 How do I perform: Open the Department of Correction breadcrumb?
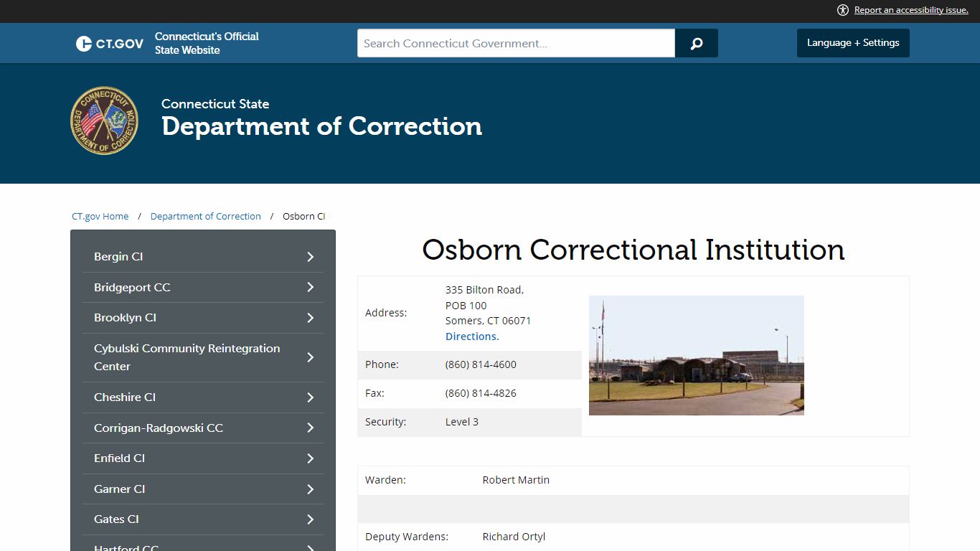(206, 216)
